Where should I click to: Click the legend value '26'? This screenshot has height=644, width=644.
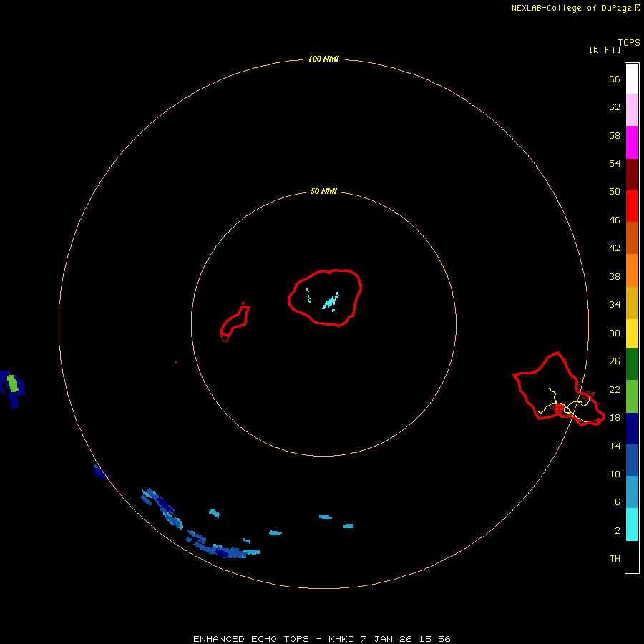tap(615, 361)
